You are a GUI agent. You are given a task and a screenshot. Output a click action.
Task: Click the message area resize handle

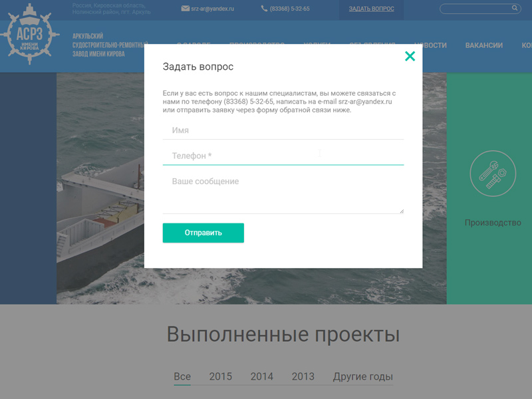(402, 211)
